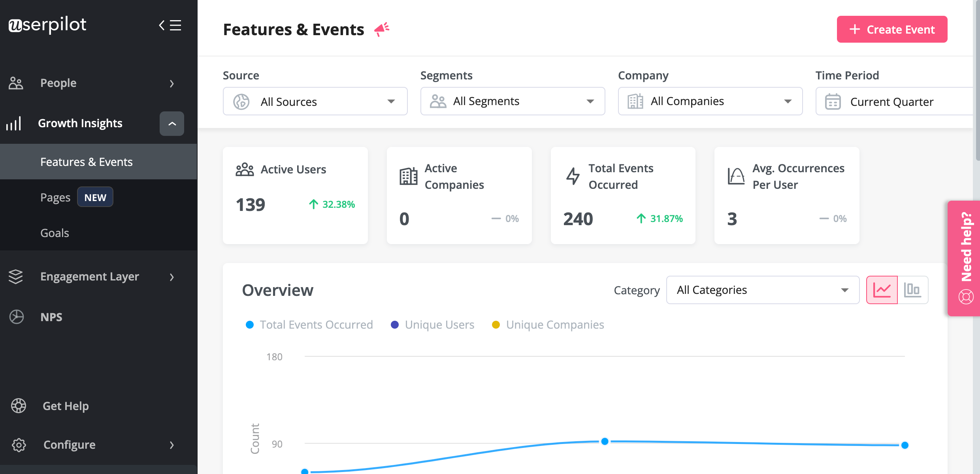The height and width of the screenshot is (474, 980).
Task: Expand the All Segments dropdown
Action: point(509,101)
